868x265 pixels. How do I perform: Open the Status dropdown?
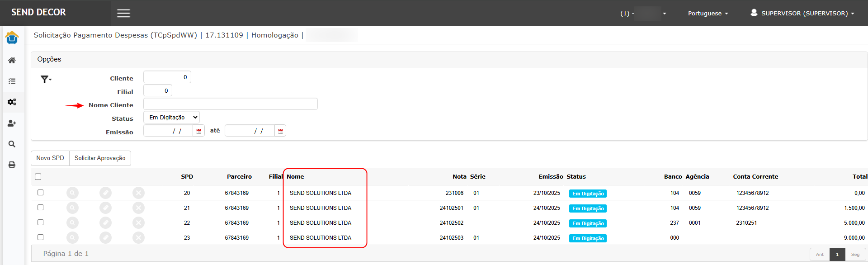tap(171, 118)
